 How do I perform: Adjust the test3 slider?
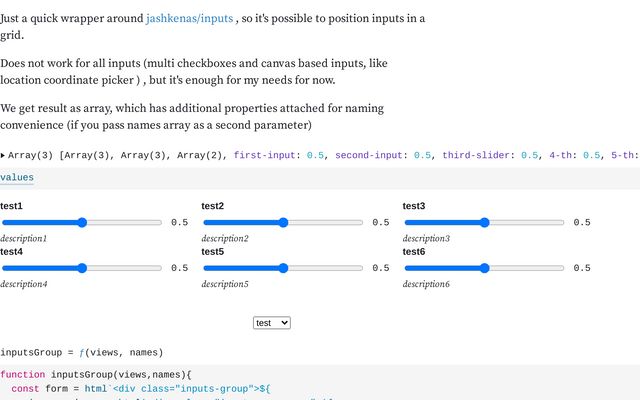484,222
